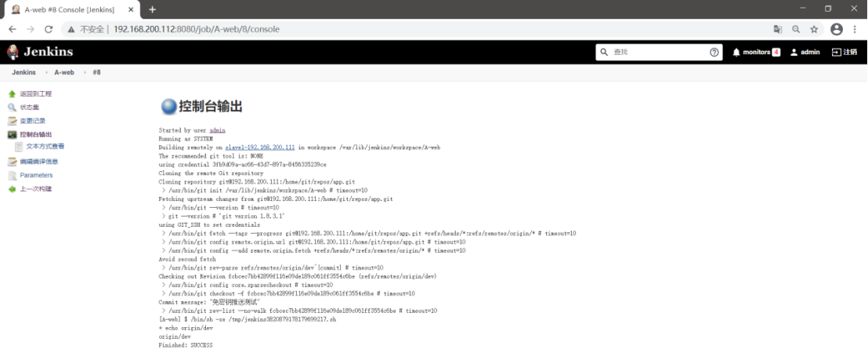Click the edit icon for 编辑编译信息

tap(13, 162)
